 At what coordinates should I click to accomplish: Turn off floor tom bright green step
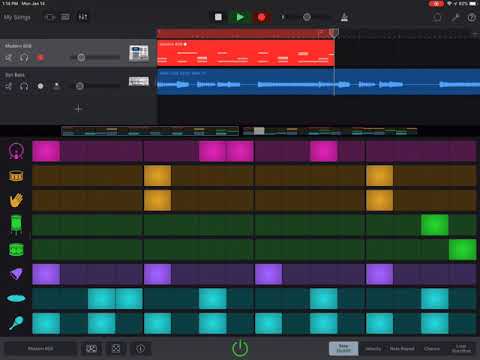point(435,225)
